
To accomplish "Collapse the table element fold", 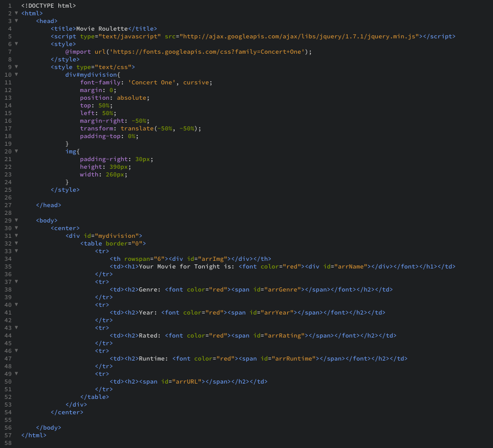I will click(x=15, y=243).
